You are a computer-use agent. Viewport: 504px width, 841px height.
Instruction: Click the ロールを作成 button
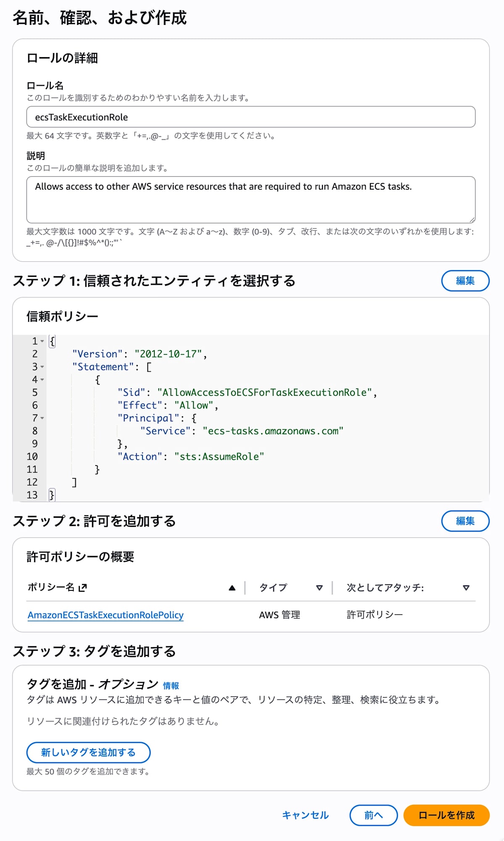(x=446, y=815)
